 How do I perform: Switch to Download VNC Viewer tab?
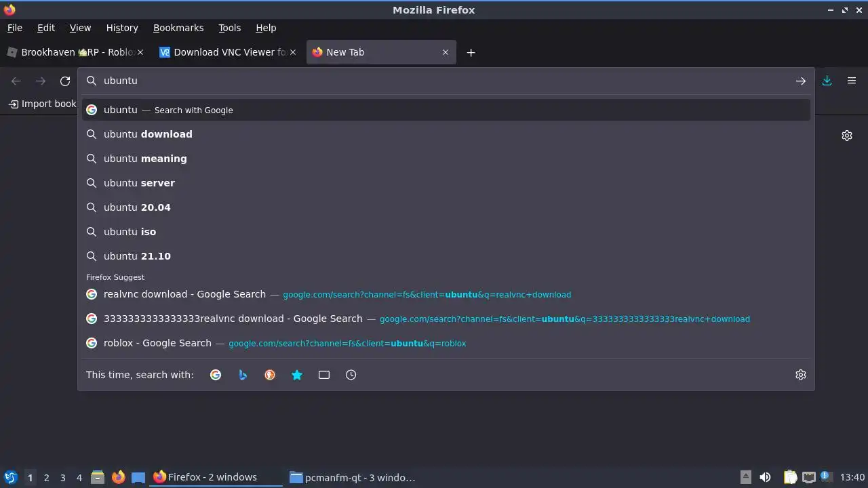pyautogui.click(x=229, y=52)
